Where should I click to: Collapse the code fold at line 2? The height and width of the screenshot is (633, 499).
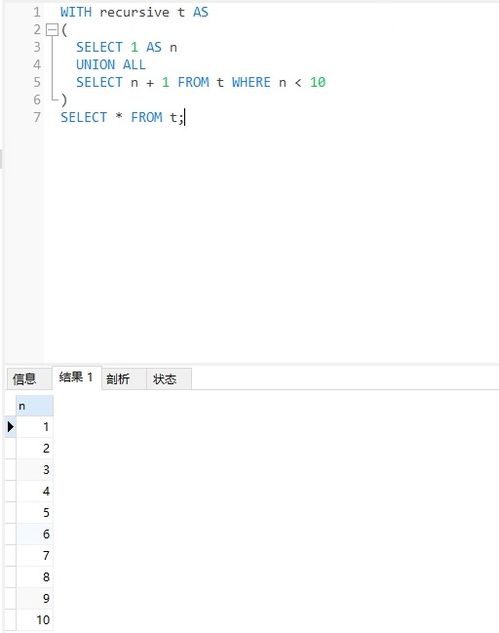[x=52, y=30]
